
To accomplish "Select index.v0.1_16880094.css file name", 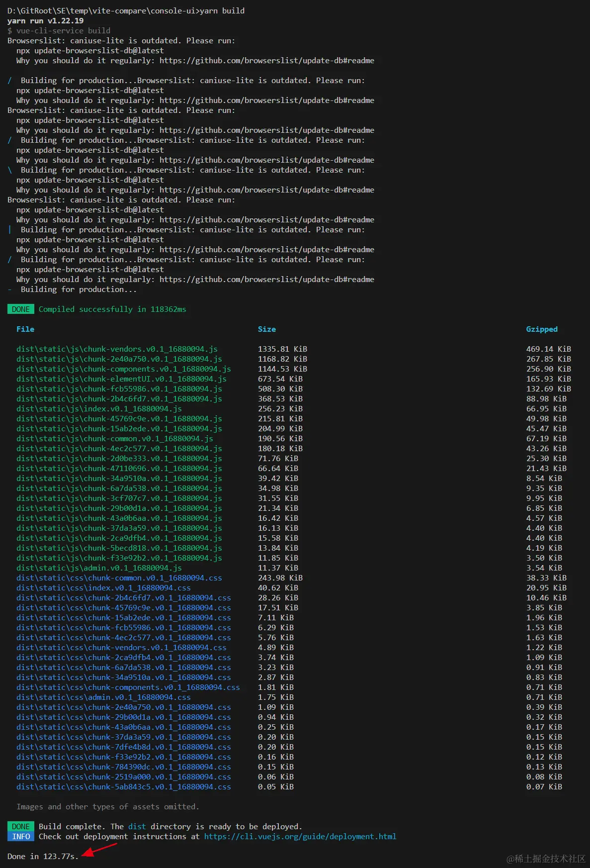I will point(103,588).
